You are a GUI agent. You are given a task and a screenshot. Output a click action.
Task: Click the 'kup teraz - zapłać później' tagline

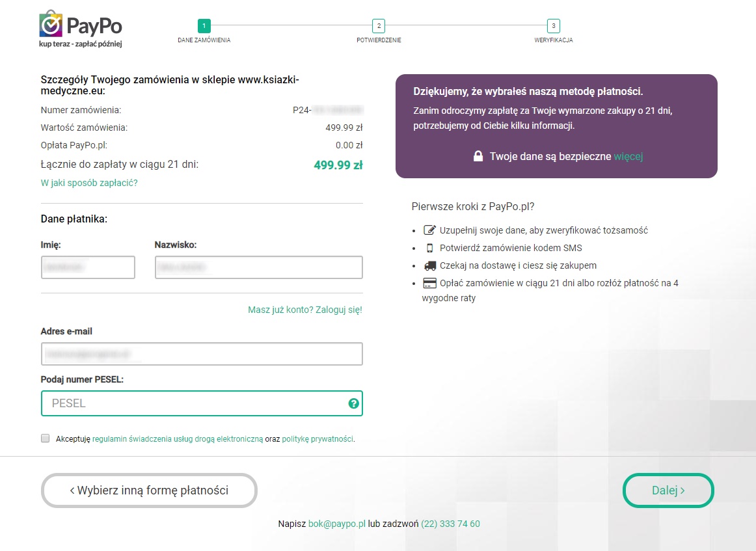81,44
